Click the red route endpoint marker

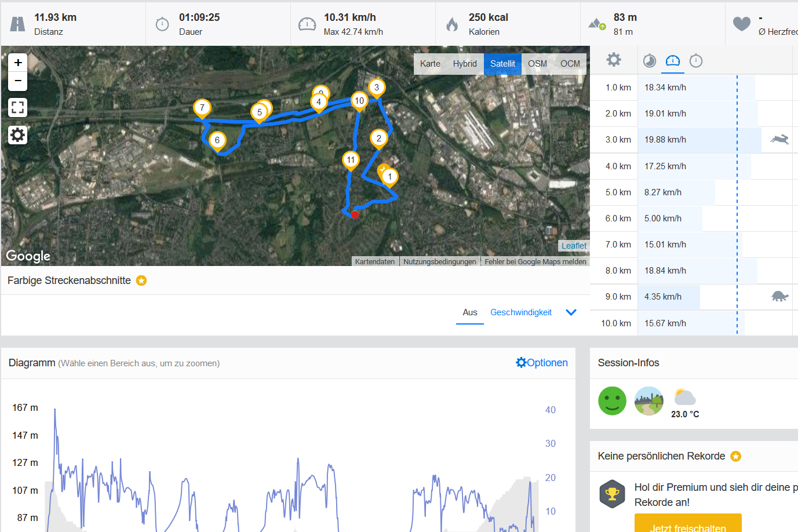coord(355,214)
